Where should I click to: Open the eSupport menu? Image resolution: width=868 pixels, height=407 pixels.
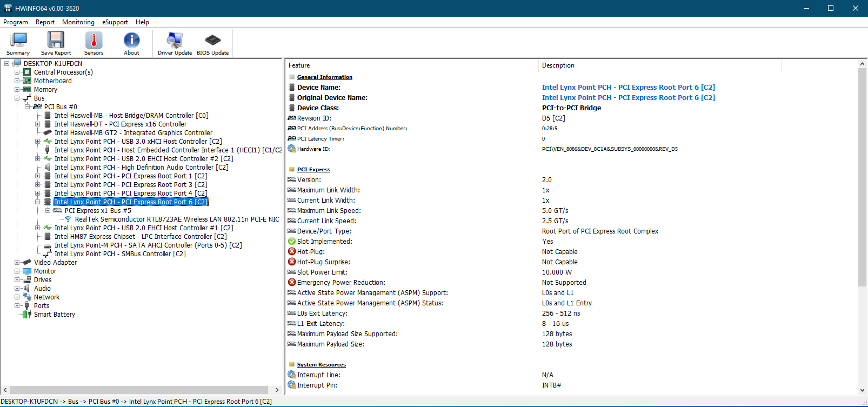(115, 22)
